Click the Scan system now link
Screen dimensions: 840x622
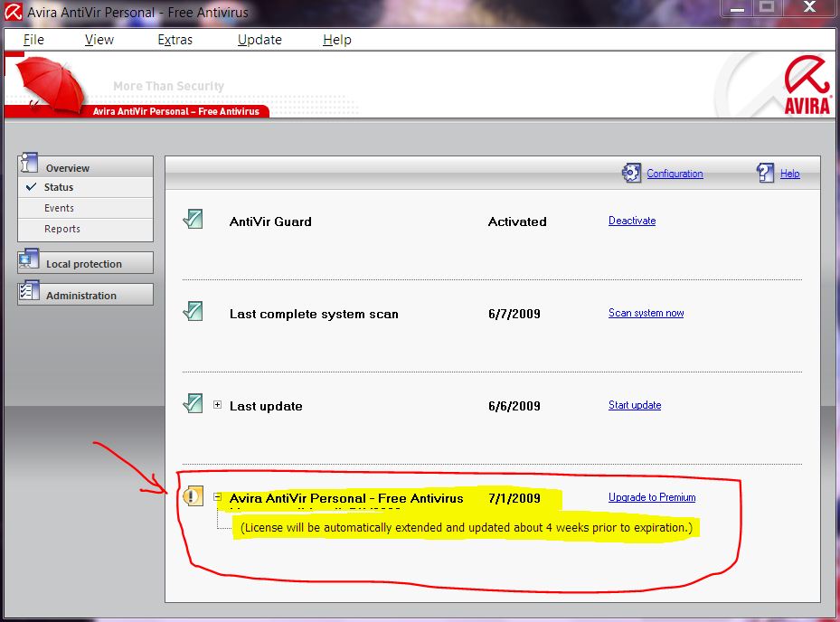[x=646, y=313]
